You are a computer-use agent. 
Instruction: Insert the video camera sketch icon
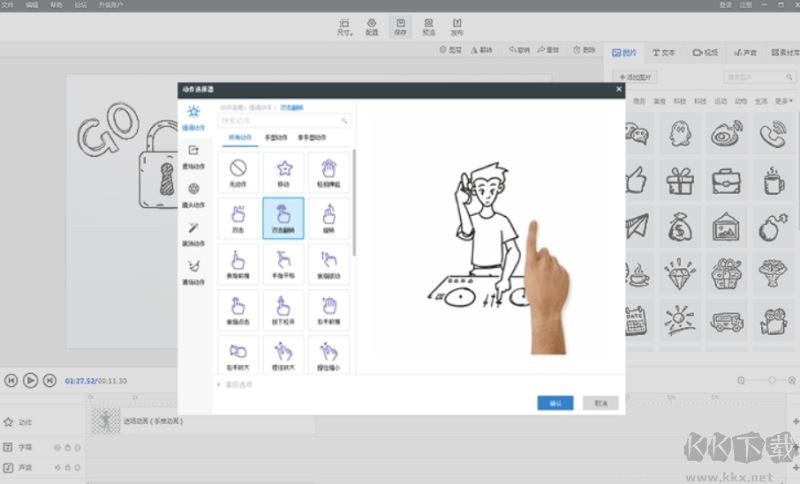point(773,321)
